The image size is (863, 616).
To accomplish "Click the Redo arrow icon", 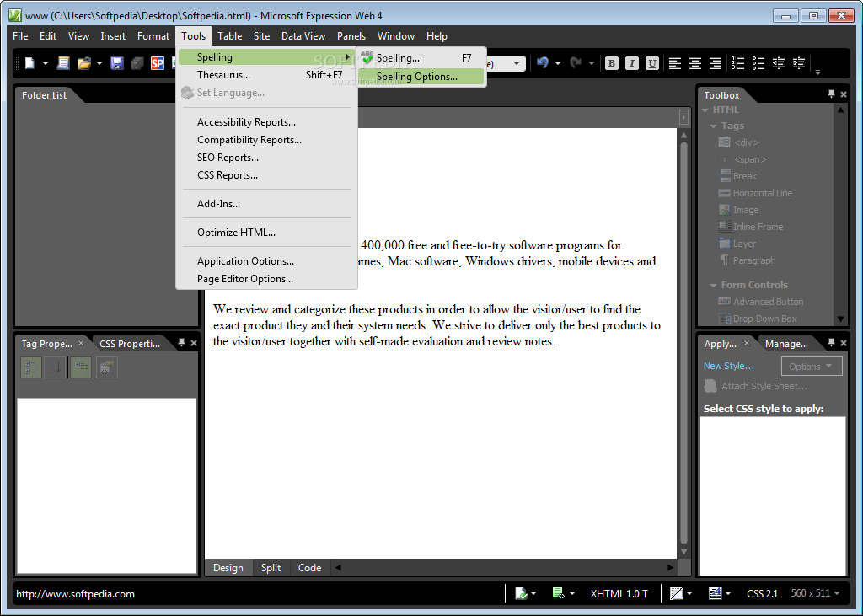I will pos(576,63).
